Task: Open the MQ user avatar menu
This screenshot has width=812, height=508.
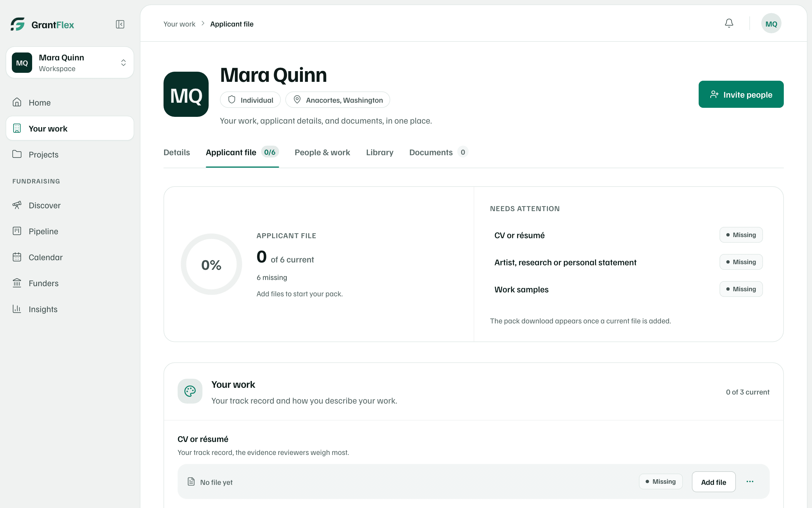Action: pos(771,23)
